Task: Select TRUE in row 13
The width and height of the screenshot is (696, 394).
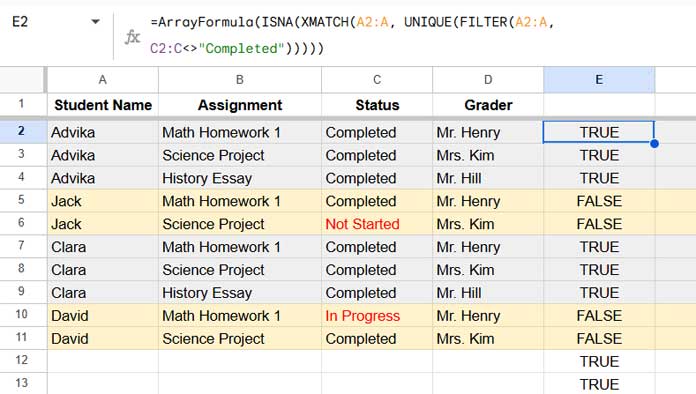Action: coord(599,384)
